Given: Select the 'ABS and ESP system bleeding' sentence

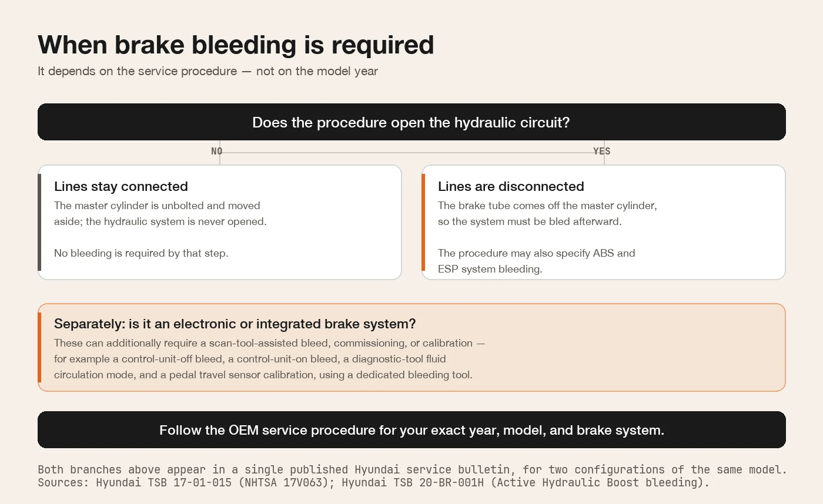Looking at the screenshot, I should (537, 261).
